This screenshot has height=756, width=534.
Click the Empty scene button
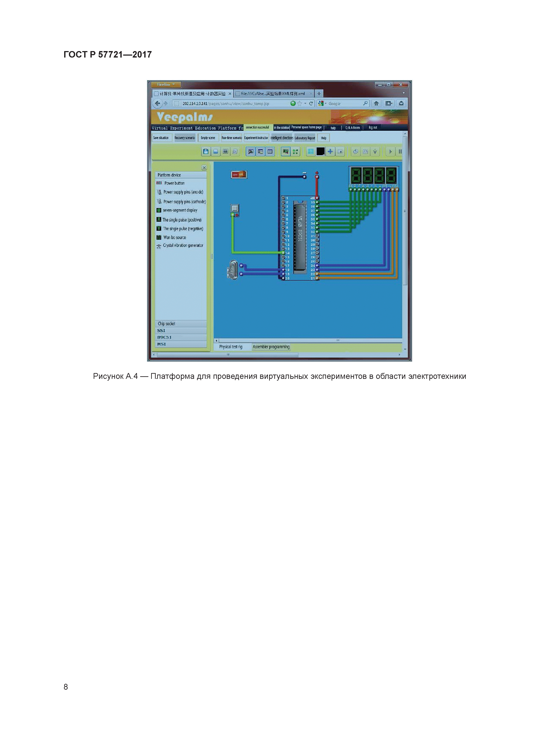coord(208,138)
